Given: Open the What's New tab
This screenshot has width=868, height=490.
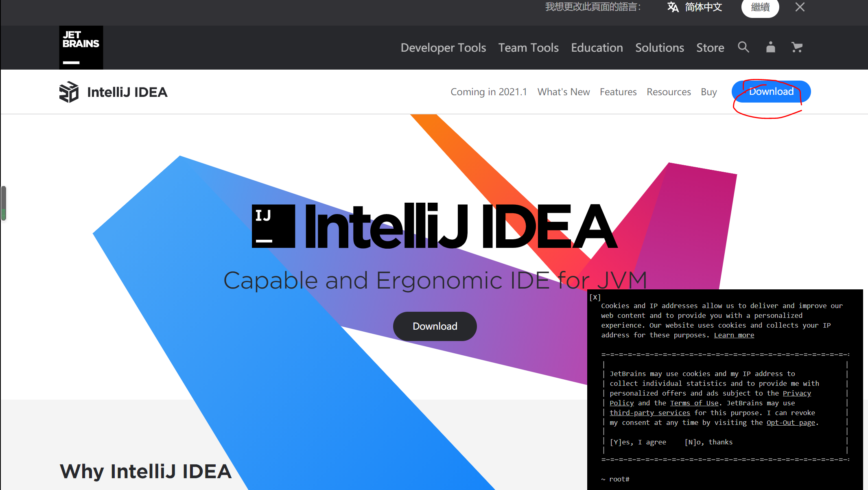Looking at the screenshot, I should point(563,92).
